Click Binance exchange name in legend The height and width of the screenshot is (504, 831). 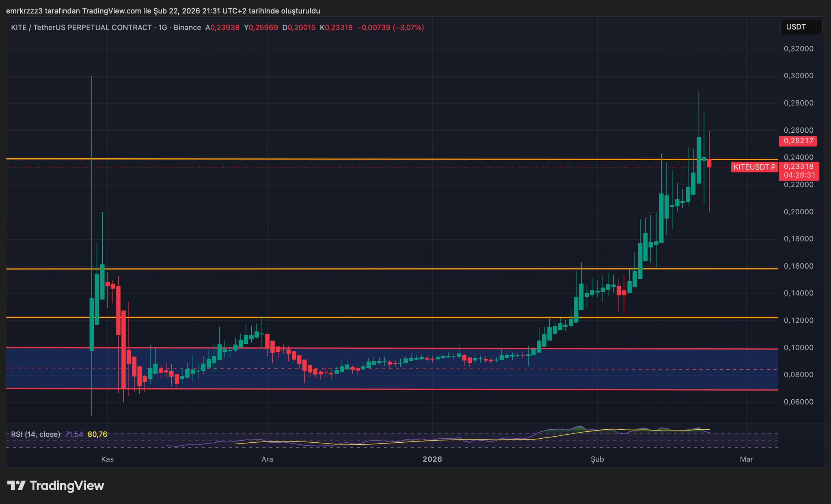187,28
